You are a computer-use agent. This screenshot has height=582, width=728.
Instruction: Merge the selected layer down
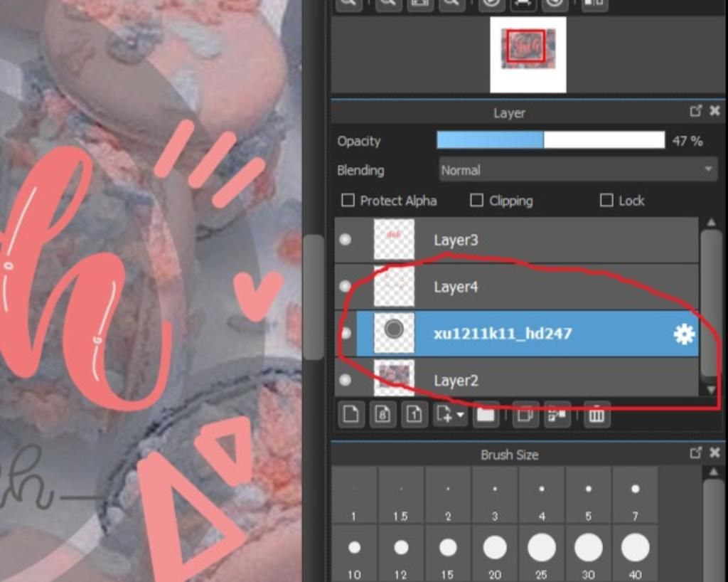click(557, 413)
